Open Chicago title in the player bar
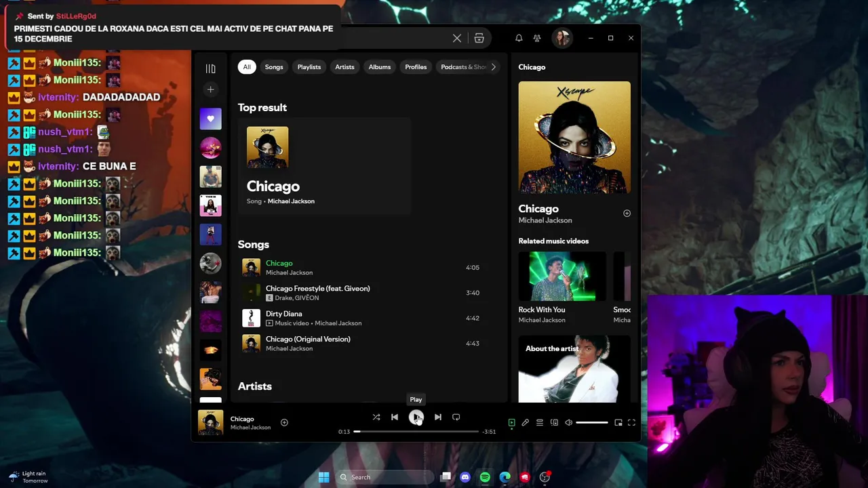Image resolution: width=868 pixels, height=488 pixels. 242,419
